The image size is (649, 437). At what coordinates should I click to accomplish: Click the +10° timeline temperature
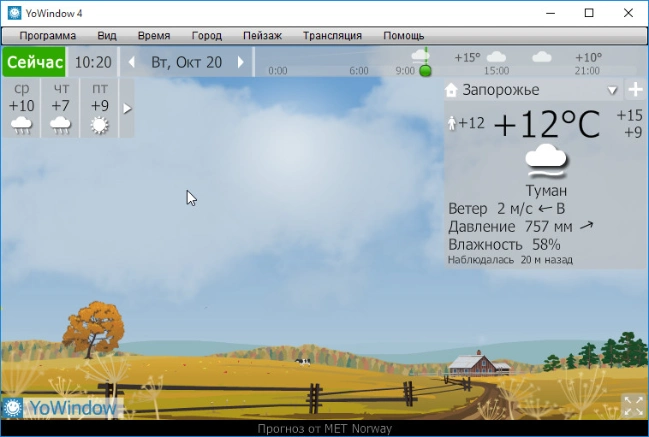(x=588, y=58)
